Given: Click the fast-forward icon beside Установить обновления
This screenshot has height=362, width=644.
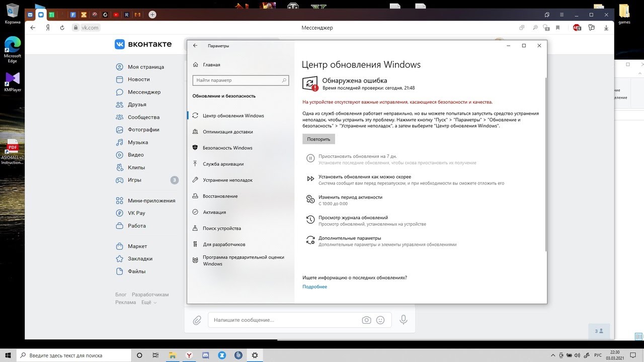Looking at the screenshot, I should click(x=310, y=179).
